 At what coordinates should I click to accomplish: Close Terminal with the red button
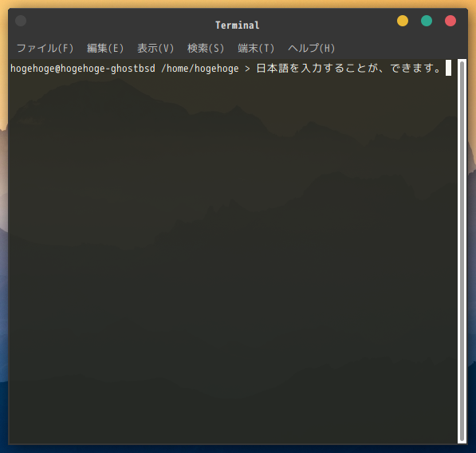click(450, 21)
